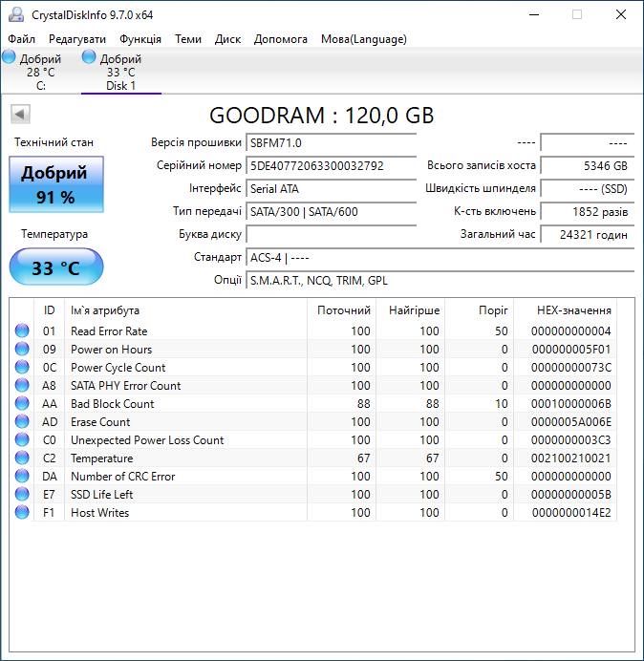This screenshot has width=644, height=661.
Task: Click the Поточний column header
Action: coord(342,310)
